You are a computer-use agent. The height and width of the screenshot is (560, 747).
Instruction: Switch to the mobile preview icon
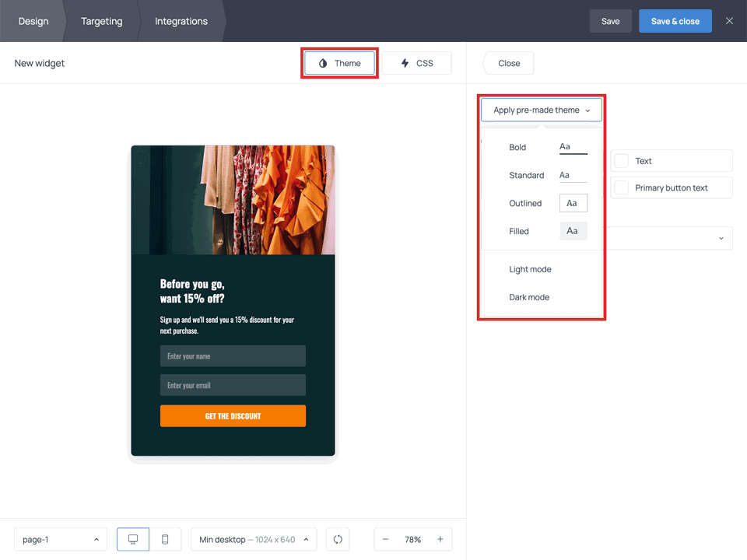[165, 539]
